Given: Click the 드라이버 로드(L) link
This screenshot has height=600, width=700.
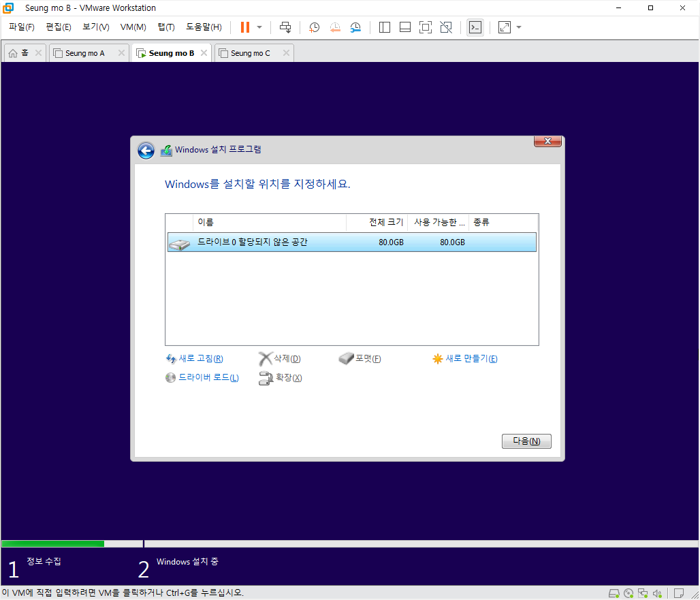Looking at the screenshot, I should tap(202, 378).
